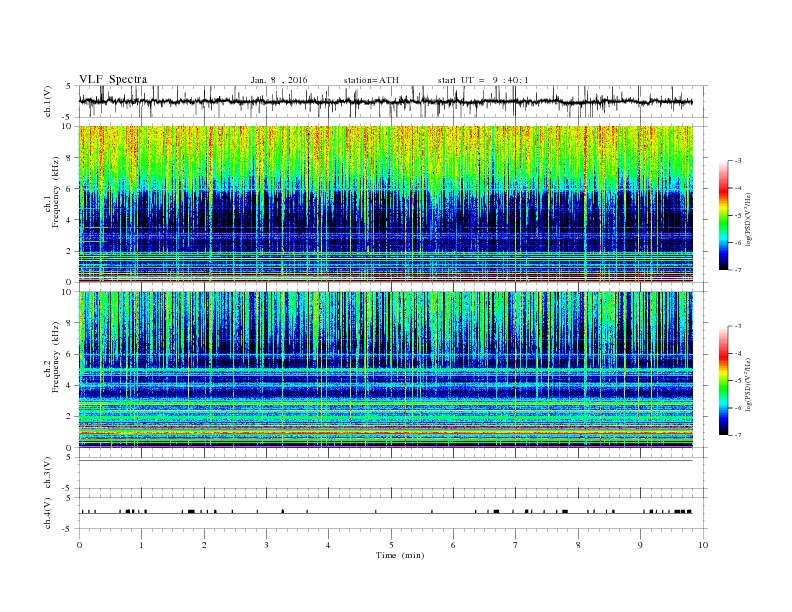Click the ch.4 pulse trace panel
The image size is (792, 612).
coord(393,513)
